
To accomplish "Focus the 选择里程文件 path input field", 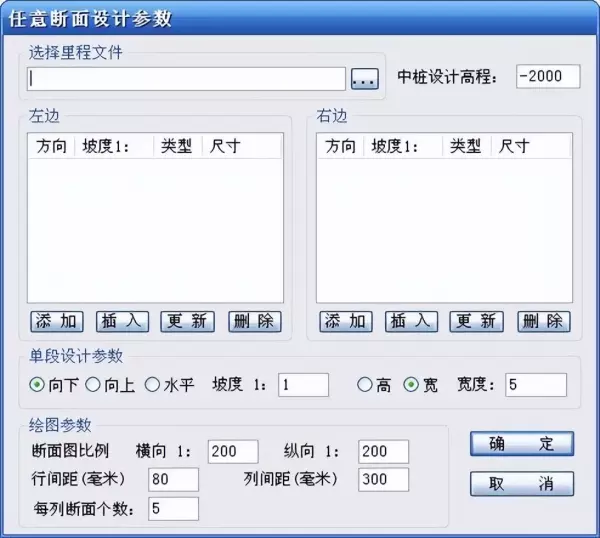I will coord(186,79).
